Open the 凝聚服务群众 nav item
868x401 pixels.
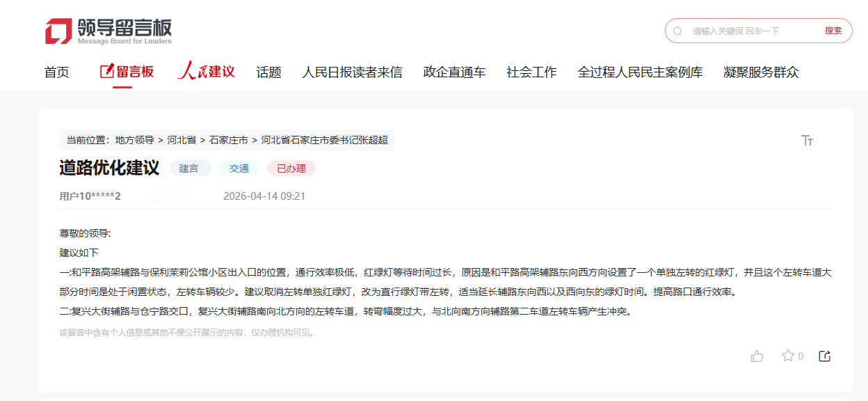(761, 72)
